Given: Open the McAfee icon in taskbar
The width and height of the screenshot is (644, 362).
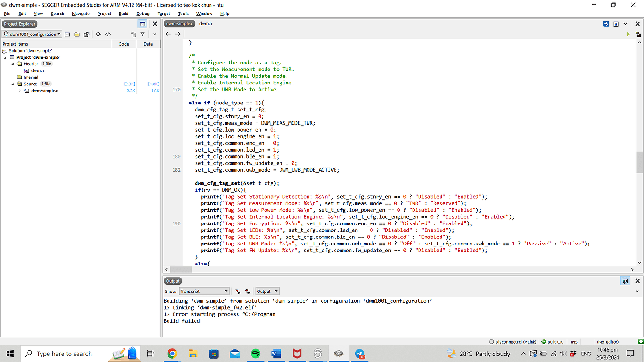Looking at the screenshot, I should pos(297,354).
